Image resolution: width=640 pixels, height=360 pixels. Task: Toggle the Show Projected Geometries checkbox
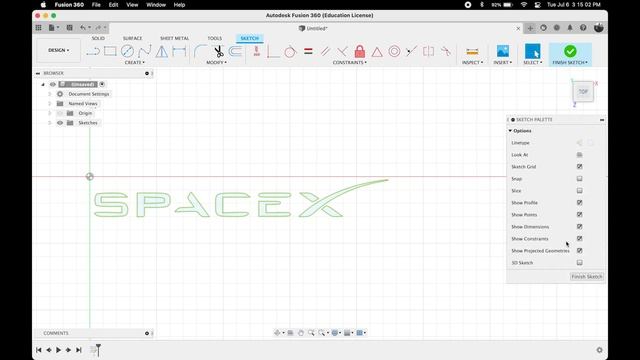[x=579, y=251]
